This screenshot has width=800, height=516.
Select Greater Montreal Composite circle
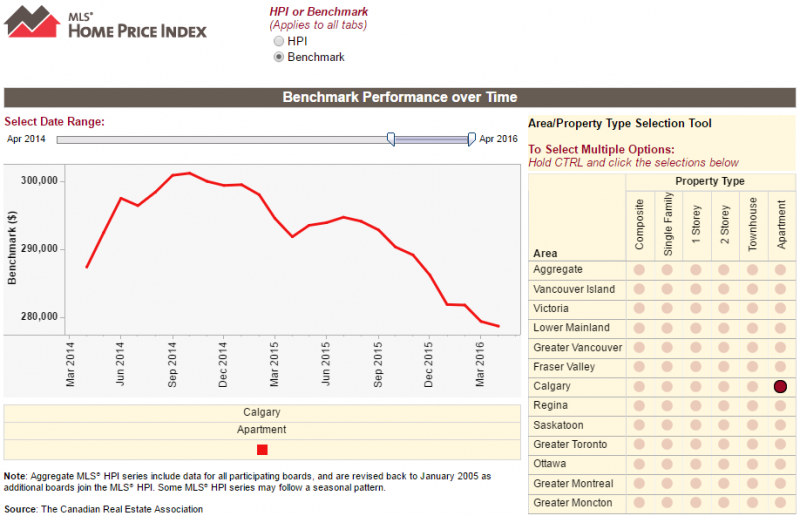[x=639, y=484]
